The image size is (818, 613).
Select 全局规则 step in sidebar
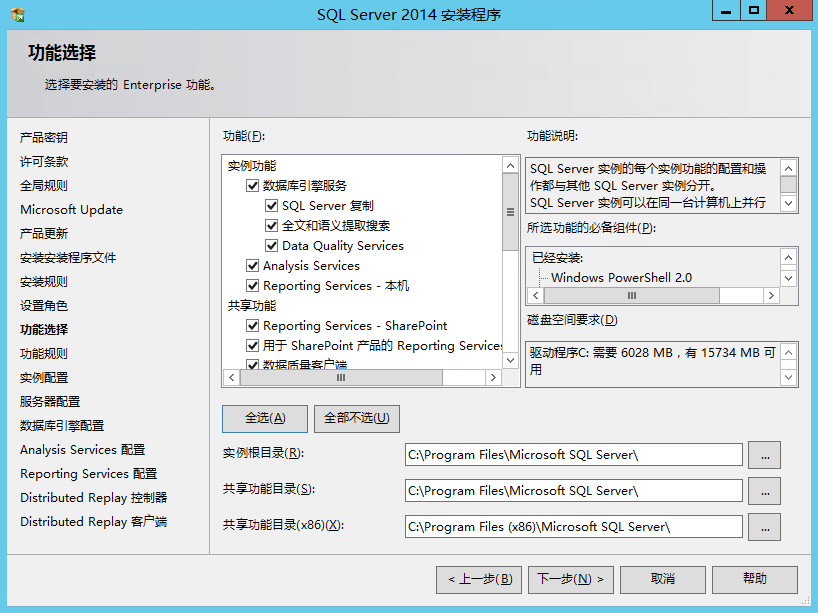pyautogui.click(x=44, y=185)
